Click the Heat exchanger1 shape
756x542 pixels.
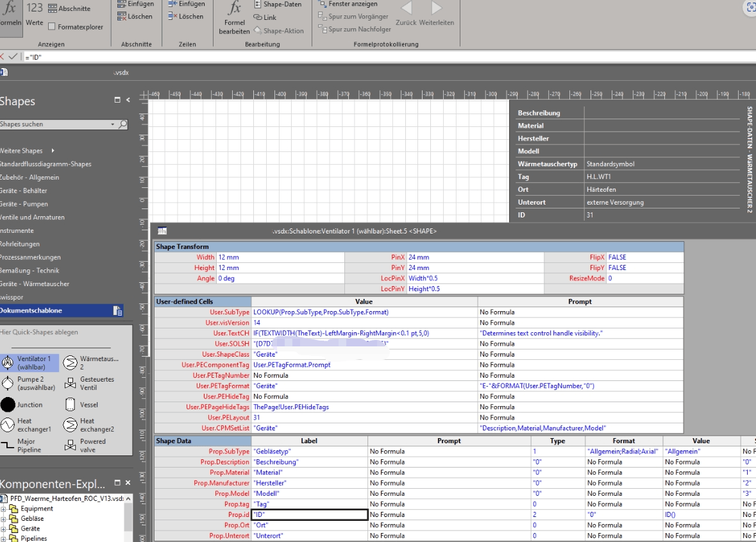(x=8, y=425)
